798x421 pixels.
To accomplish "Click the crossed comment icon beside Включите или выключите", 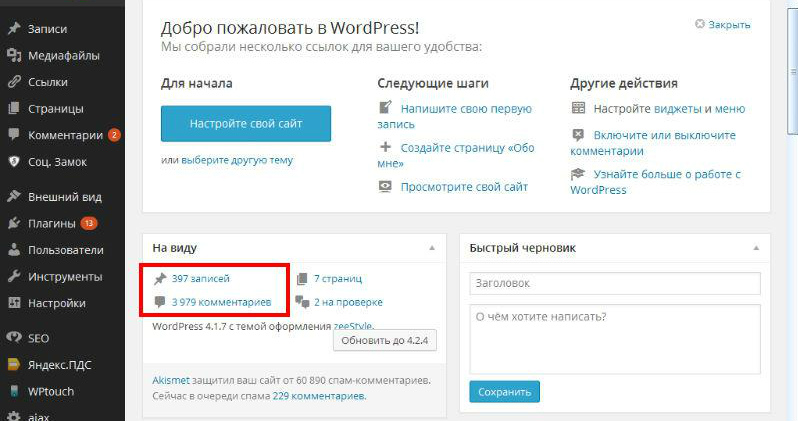I will click(578, 134).
